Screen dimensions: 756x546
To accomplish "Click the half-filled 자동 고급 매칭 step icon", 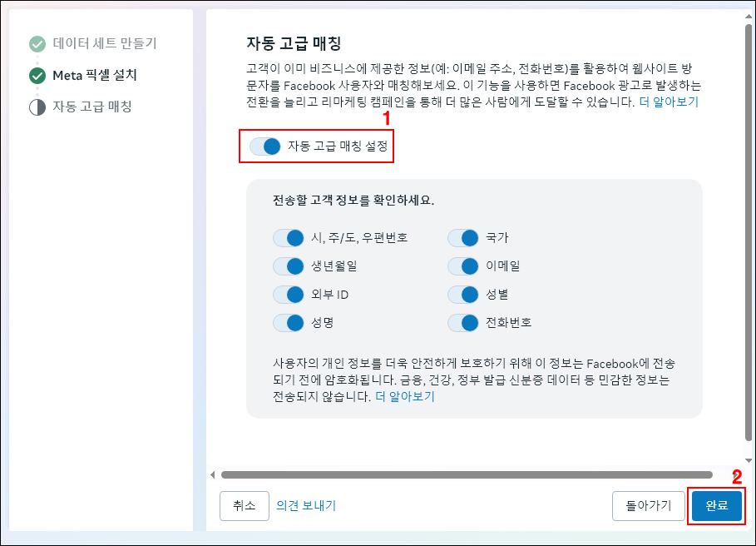I will [x=37, y=107].
